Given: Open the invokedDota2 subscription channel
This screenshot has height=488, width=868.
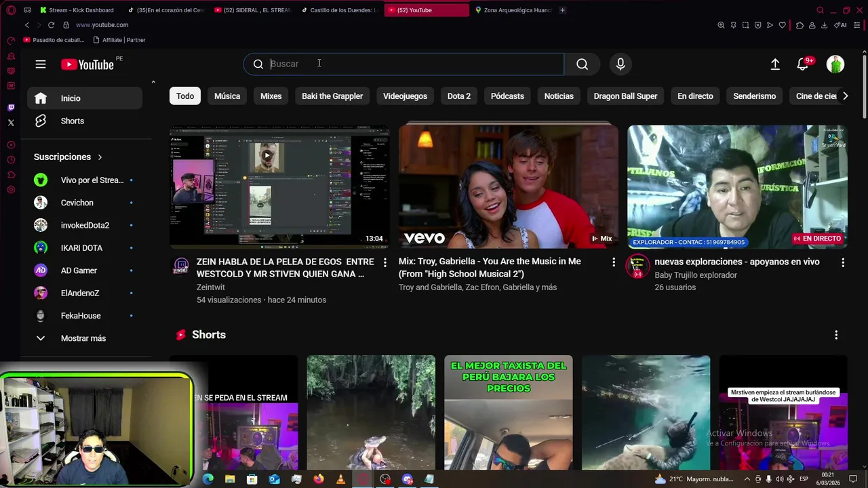Looking at the screenshot, I should point(85,225).
